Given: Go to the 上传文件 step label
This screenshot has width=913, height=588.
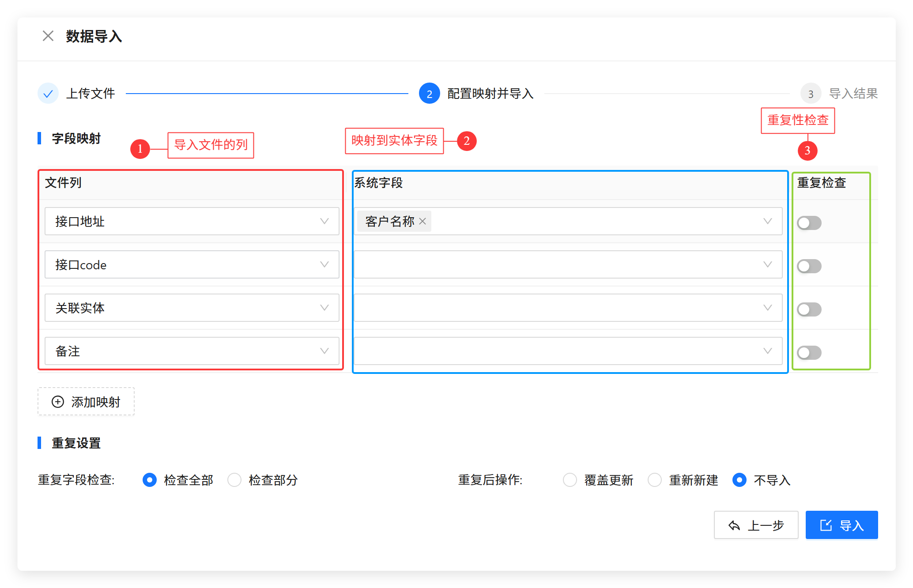Looking at the screenshot, I should point(91,94).
